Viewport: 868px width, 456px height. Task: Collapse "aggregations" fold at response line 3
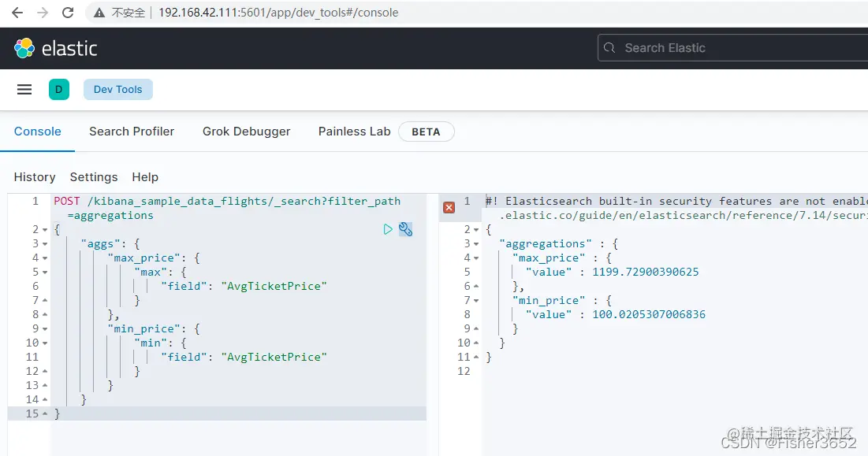[x=476, y=244]
